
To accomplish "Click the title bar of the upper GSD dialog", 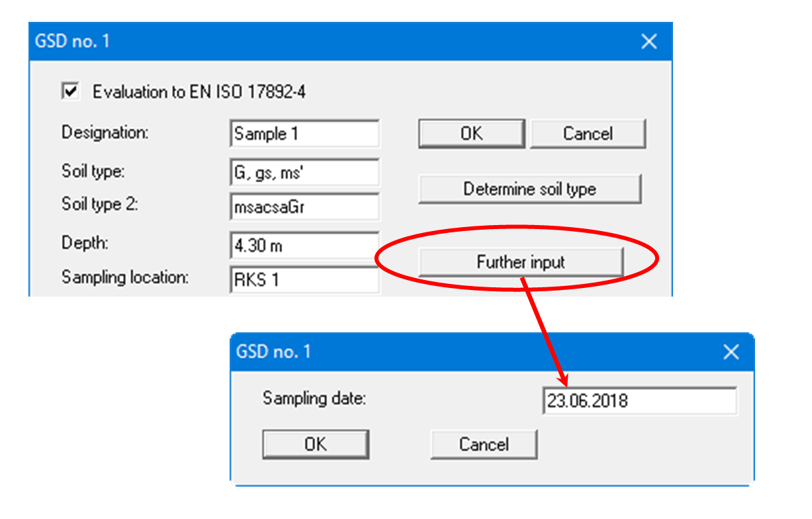I will click(331, 42).
